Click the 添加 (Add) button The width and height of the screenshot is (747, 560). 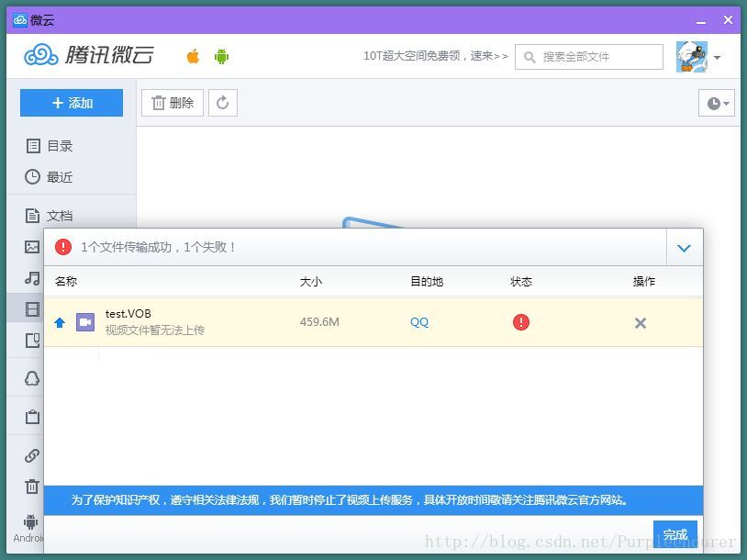72,103
